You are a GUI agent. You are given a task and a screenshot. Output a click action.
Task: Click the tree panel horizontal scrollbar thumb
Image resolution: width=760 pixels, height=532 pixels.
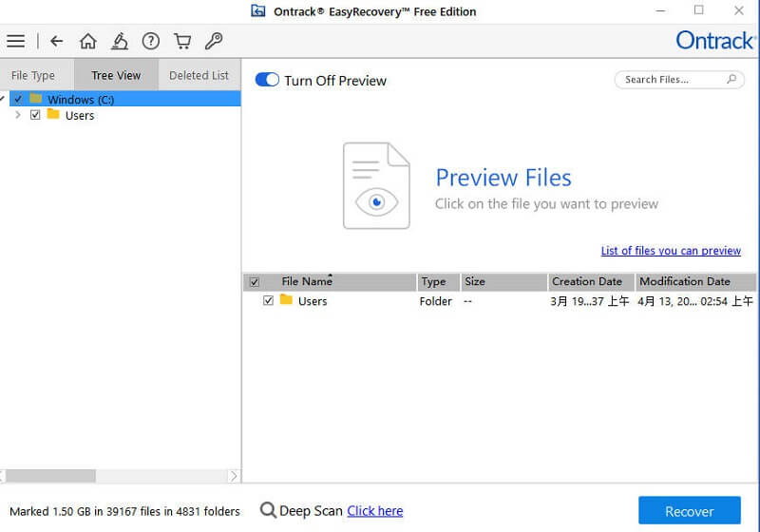click(50, 476)
